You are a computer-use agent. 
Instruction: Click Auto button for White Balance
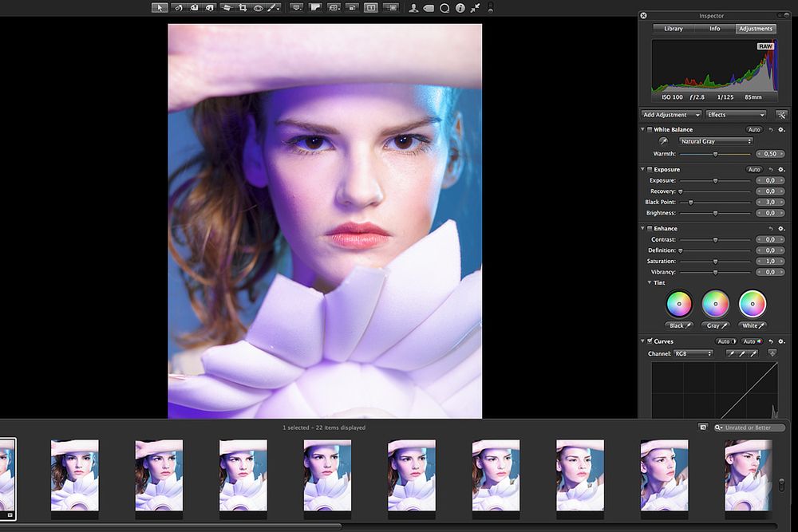754,130
